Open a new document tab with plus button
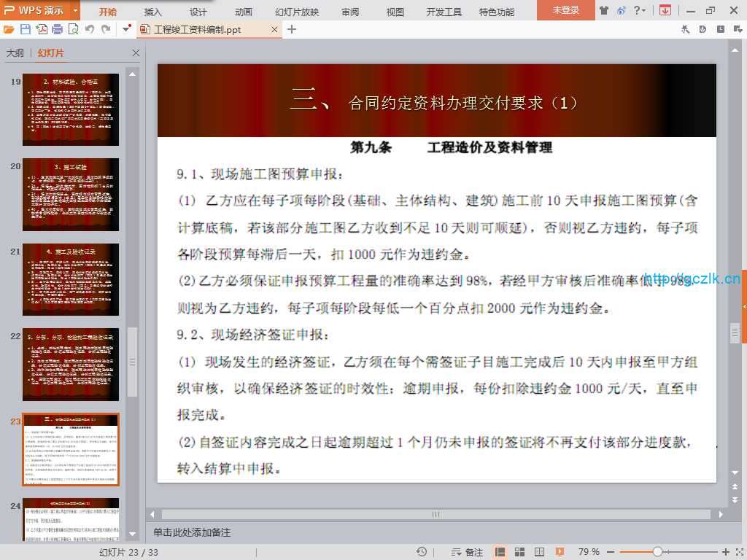The image size is (747, 560). click(292, 29)
